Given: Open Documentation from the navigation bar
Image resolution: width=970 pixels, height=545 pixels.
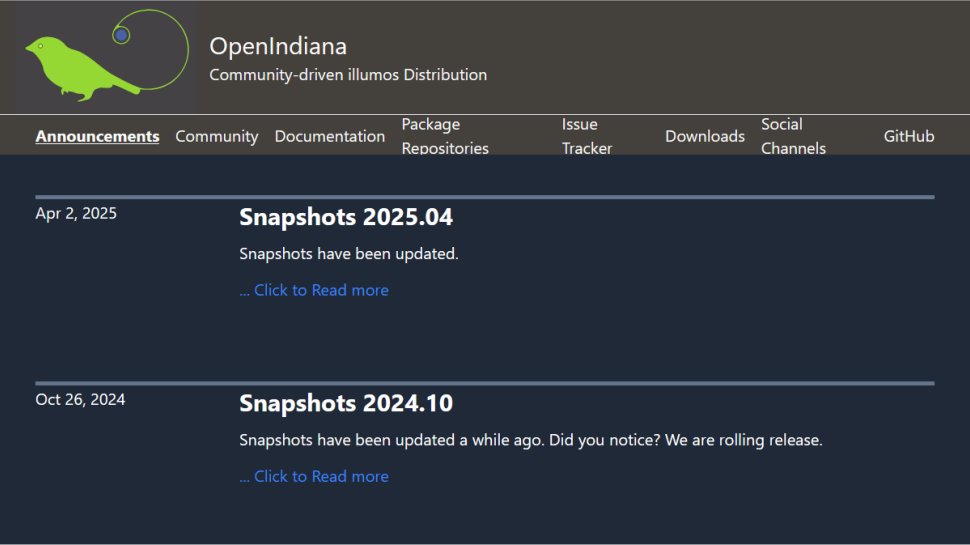Looking at the screenshot, I should tap(330, 136).
